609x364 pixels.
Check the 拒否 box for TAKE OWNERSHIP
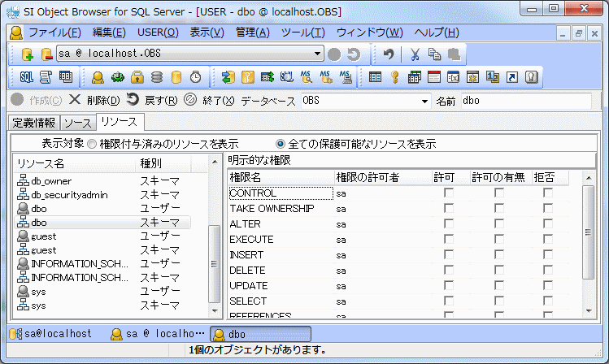coord(548,209)
